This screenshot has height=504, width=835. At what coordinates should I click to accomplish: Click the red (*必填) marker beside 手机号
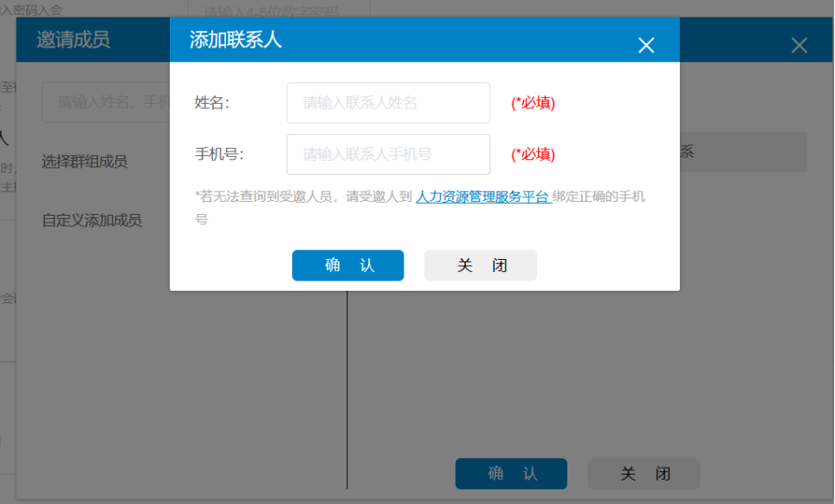533,155
